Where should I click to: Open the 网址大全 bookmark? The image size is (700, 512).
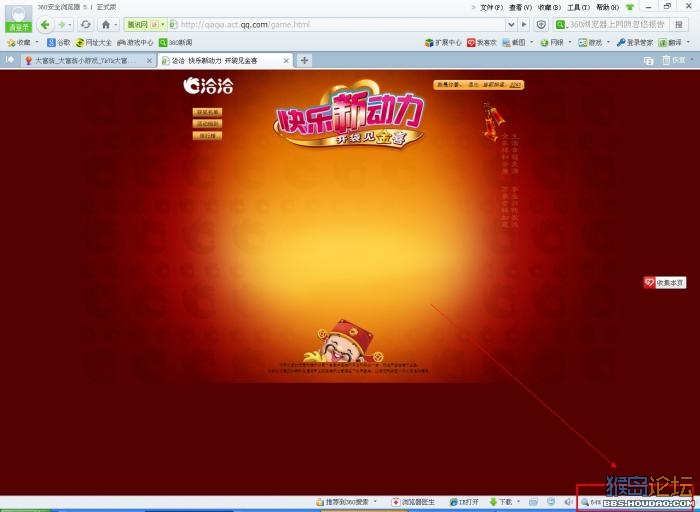(x=93, y=42)
